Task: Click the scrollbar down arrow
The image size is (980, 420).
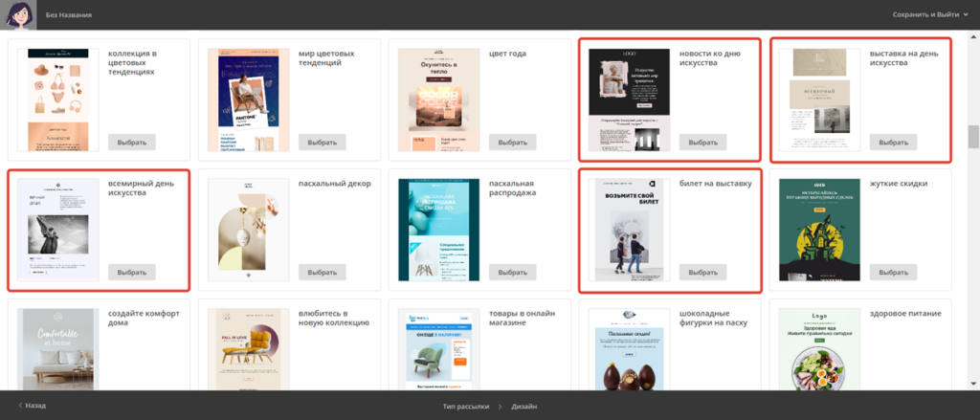Action: pyautogui.click(x=973, y=383)
